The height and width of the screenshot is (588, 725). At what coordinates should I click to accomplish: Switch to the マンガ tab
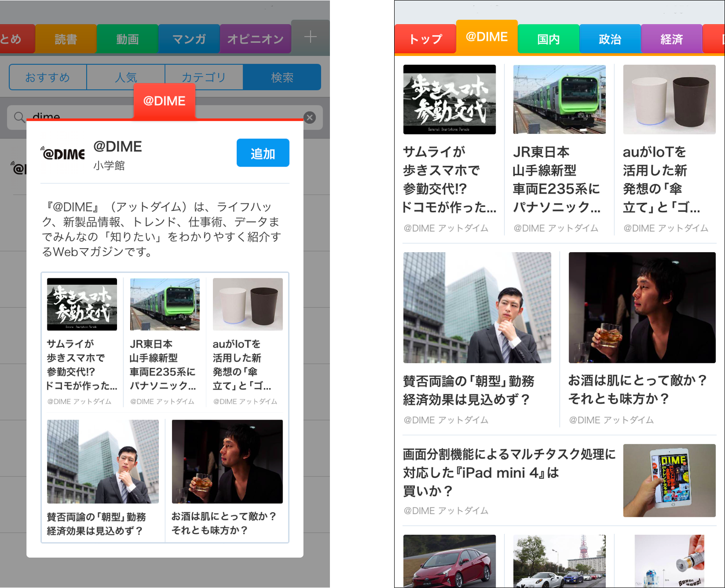click(189, 39)
